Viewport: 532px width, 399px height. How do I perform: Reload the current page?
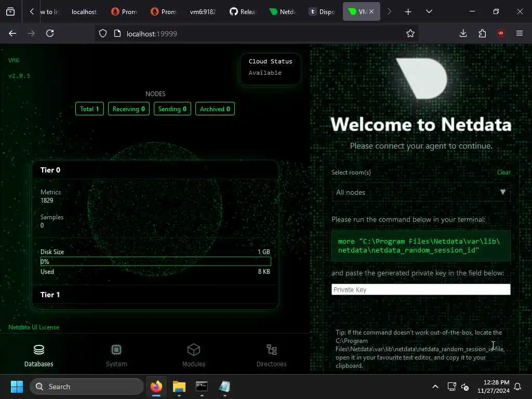[x=50, y=33]
